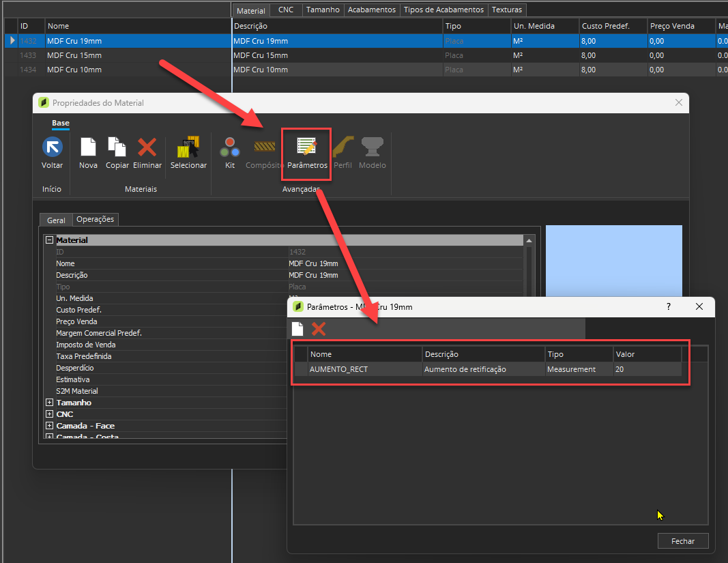Expand the CNC property group
Image resolution: width=728 pixels, height=563 pixels.
[49, 414]
